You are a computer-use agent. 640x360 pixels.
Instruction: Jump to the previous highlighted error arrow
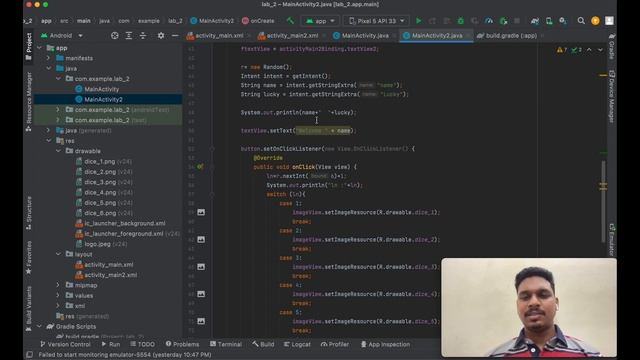[589, 50]
